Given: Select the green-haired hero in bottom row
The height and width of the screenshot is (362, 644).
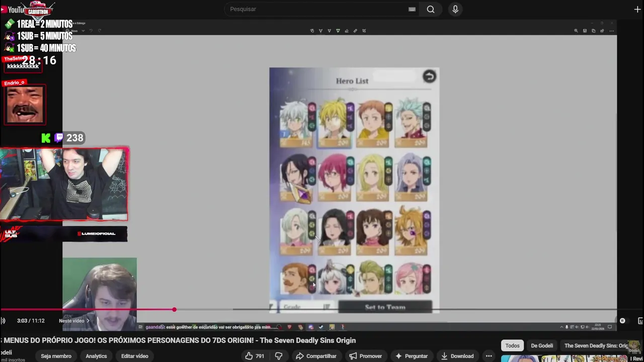Looking at the screenshot, I should [x=374, y=278].
